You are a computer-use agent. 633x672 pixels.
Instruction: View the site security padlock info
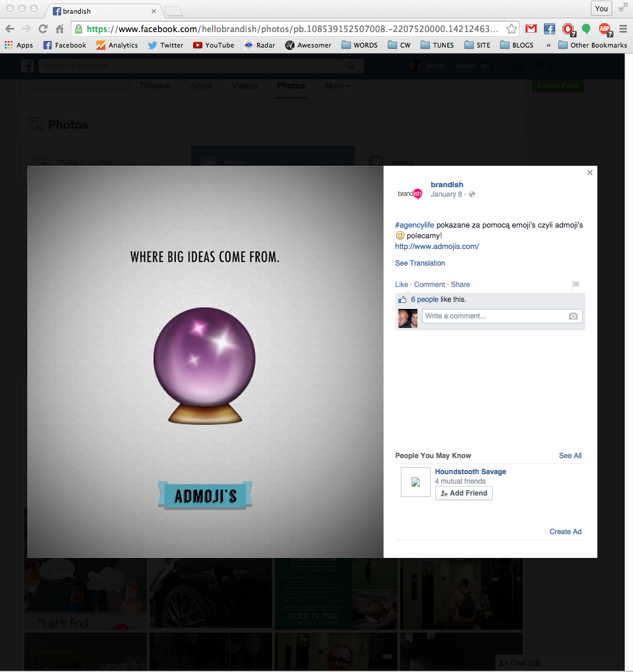coord(78,29)
